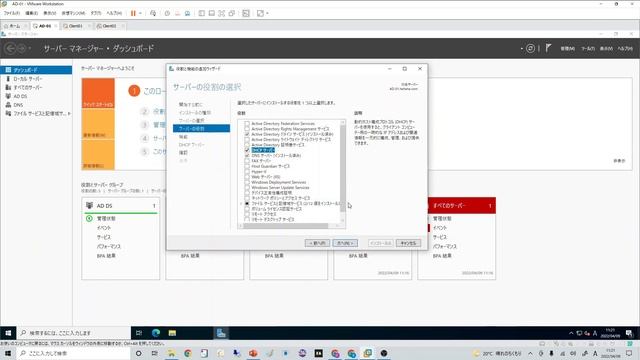
Task: Launch Edge from guest taskbar
Action: [x=156, y=333]
